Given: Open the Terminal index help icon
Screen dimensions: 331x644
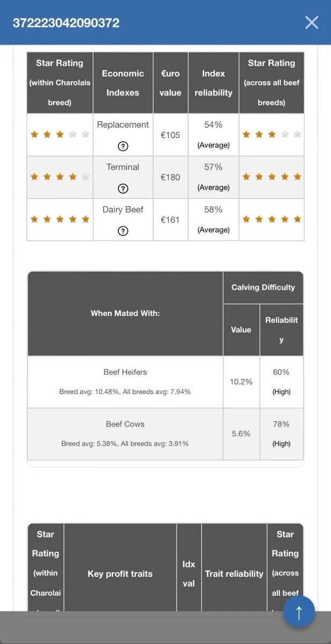Looking at the screenshot, I should tap(123, 188).
